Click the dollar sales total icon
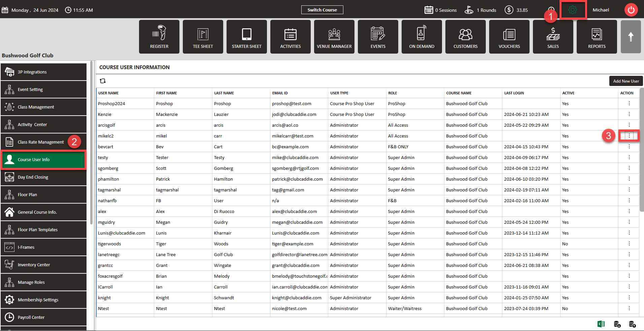 click(x=509, y=10)
